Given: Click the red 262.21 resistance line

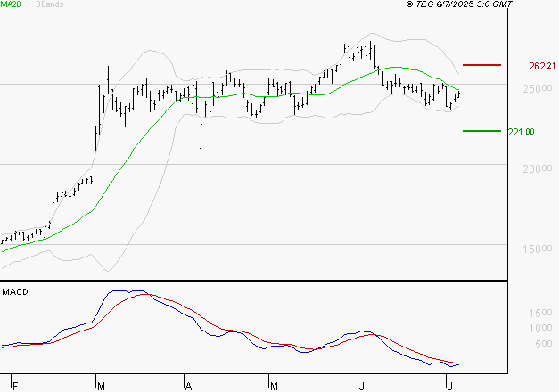Looking at the screenshot, I should pos(481,65).
